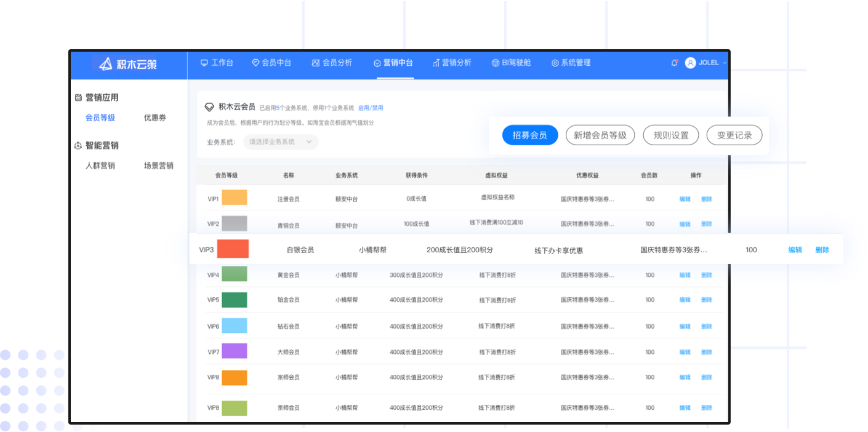
Task: Expand the JOLEL account menu arrow
Action: pyautogui.click(x=725, y=63)
